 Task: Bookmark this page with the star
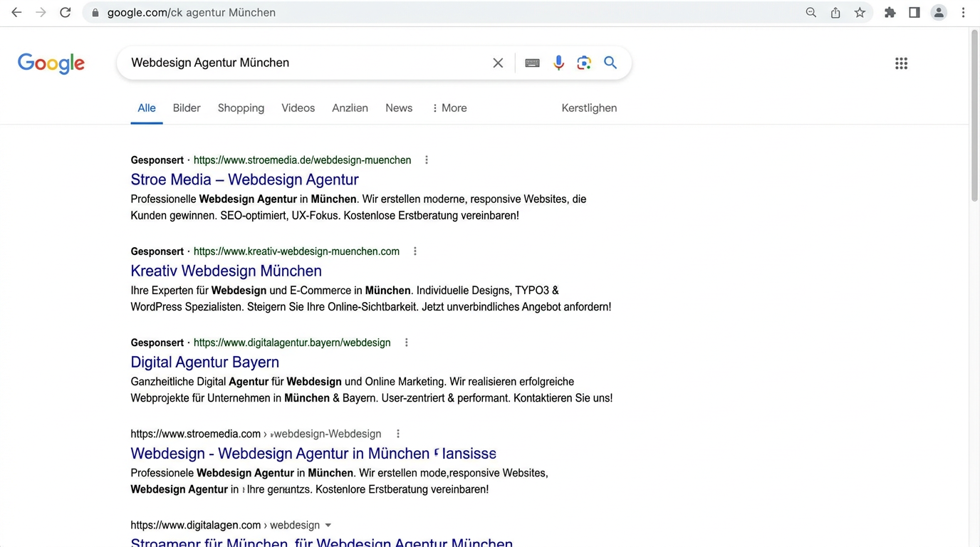pos(860,13)
